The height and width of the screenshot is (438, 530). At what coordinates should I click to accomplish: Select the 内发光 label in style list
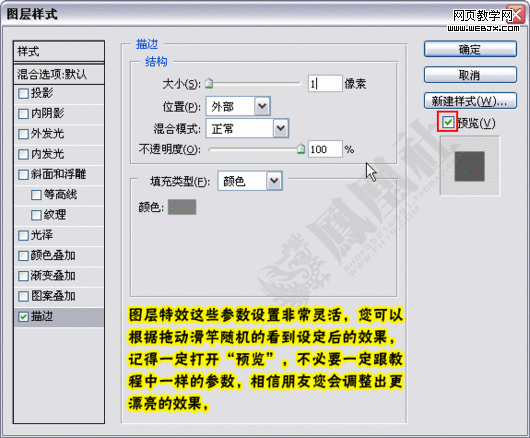point(47,154)
